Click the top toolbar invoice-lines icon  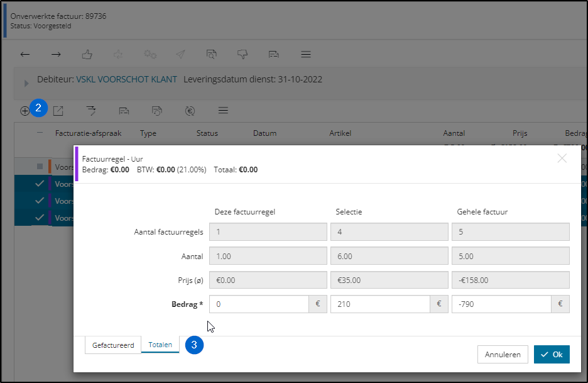click(x=274, y=55)
